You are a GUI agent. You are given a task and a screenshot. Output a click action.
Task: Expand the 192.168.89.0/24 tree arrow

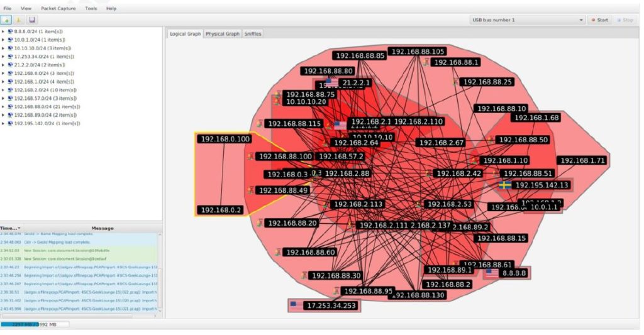click(3, 115)
